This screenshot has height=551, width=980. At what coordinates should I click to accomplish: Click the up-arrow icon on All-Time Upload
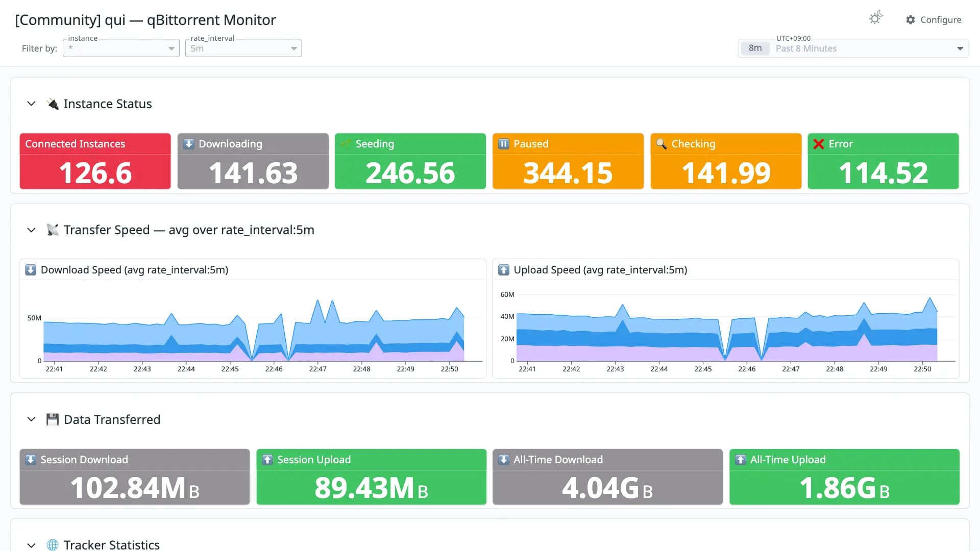[x=741, y=460]
